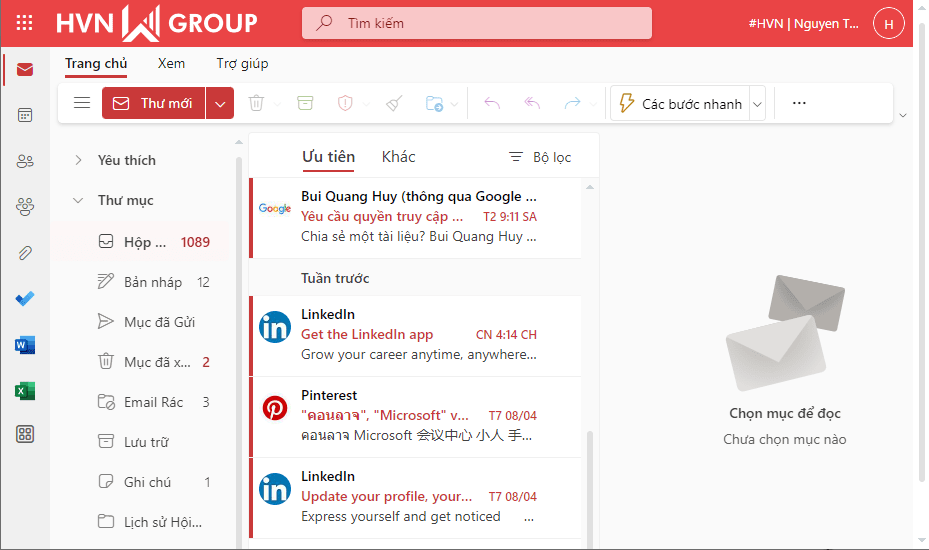Open the Pinterest email

tap(415, 417)
